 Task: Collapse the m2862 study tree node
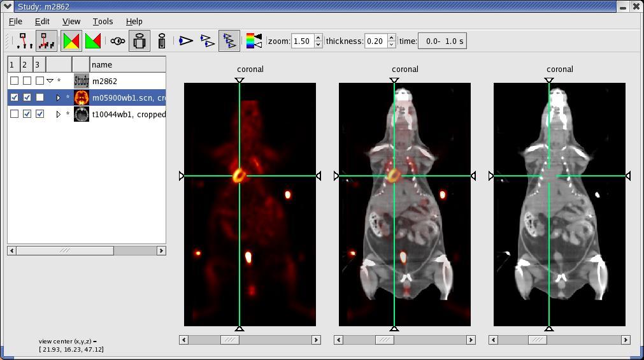click(50, 81)
